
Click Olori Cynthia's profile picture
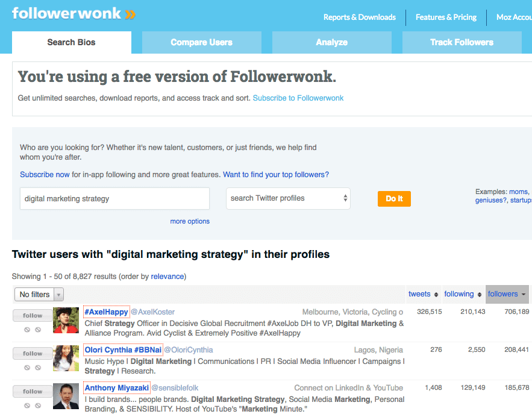66,358
